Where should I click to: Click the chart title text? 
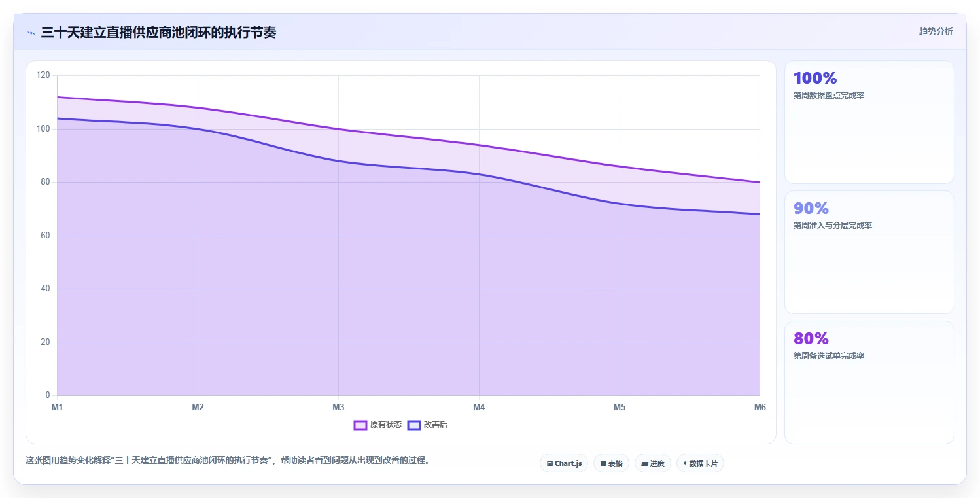click(158, 32)
